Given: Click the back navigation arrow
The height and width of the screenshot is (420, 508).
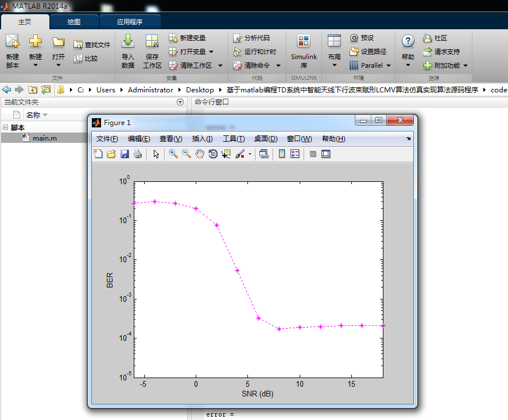Looking at the screenshot, I should click(6, 90).
